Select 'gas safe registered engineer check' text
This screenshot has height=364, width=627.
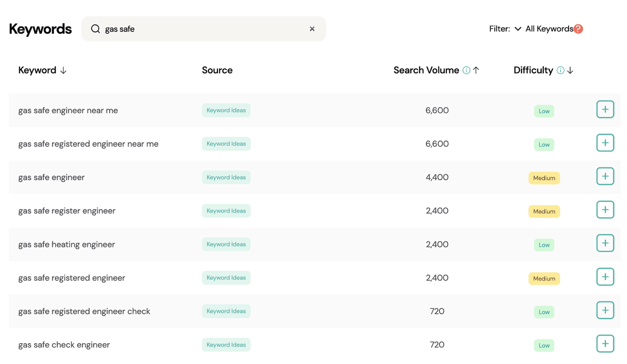[84, 311]
